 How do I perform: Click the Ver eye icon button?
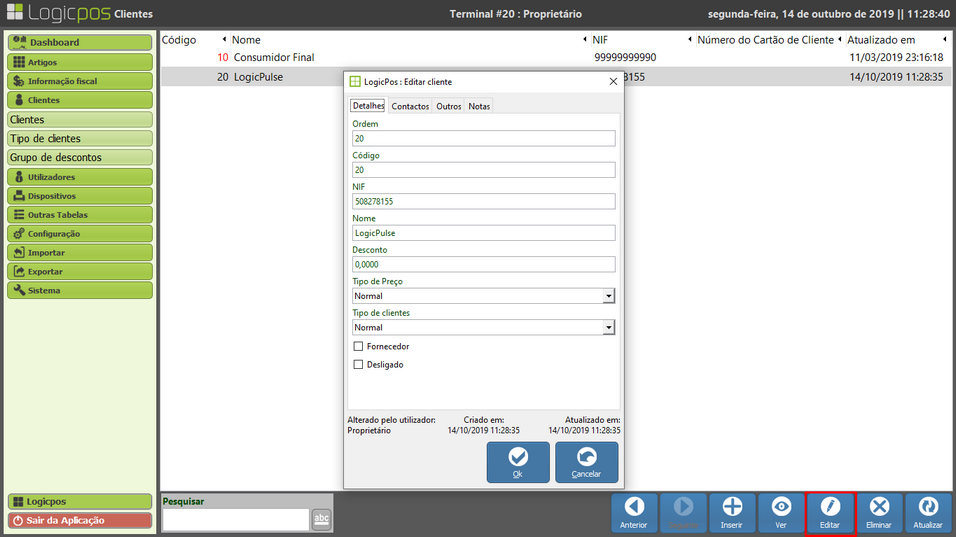[x=782, y=512]
